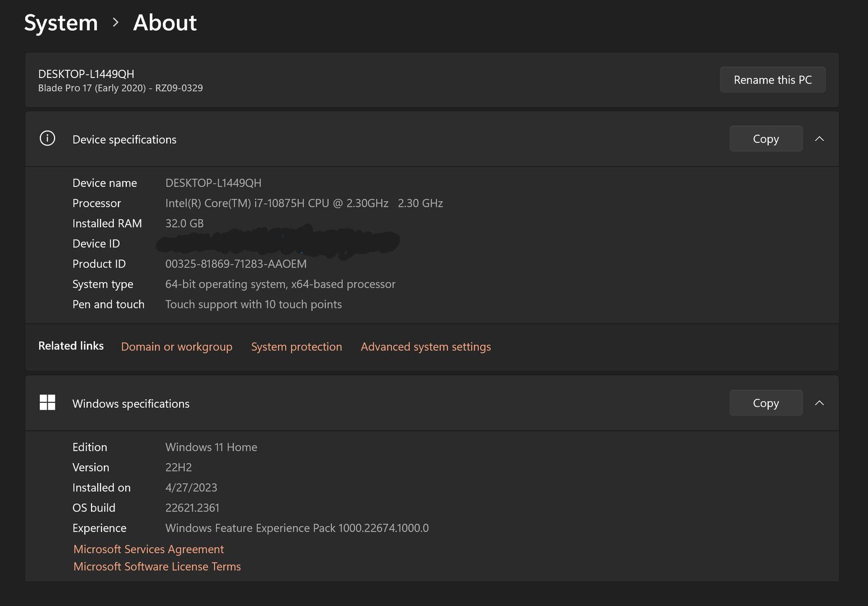This screenshot has height=606, width=868.
Task: Click the Edition label
Action: 90,447
